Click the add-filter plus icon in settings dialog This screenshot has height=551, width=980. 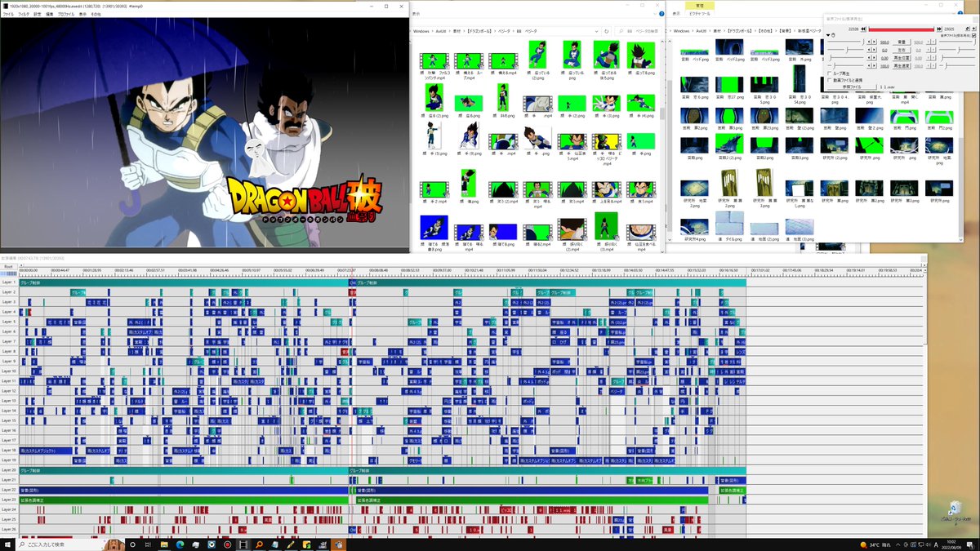tap(973, 29)
